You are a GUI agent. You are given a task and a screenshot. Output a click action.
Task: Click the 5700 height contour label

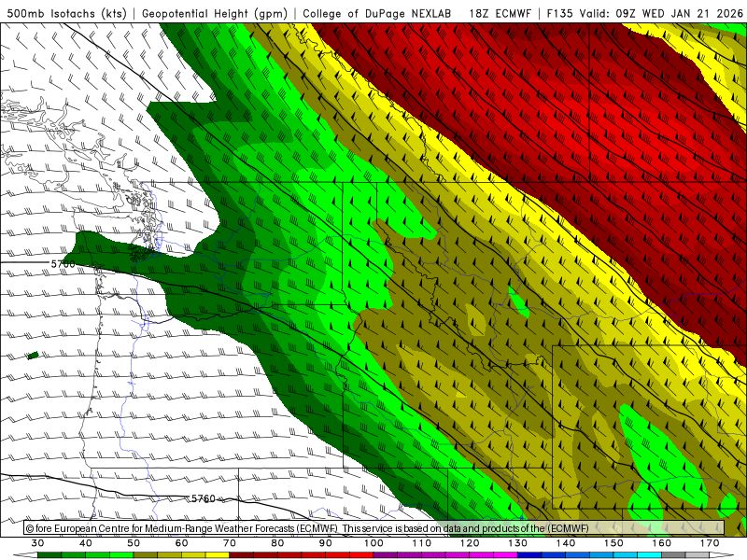tap(63, 264)
